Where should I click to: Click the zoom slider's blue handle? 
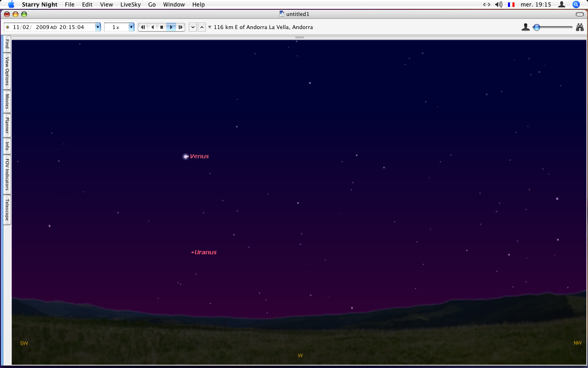(537, 27)
